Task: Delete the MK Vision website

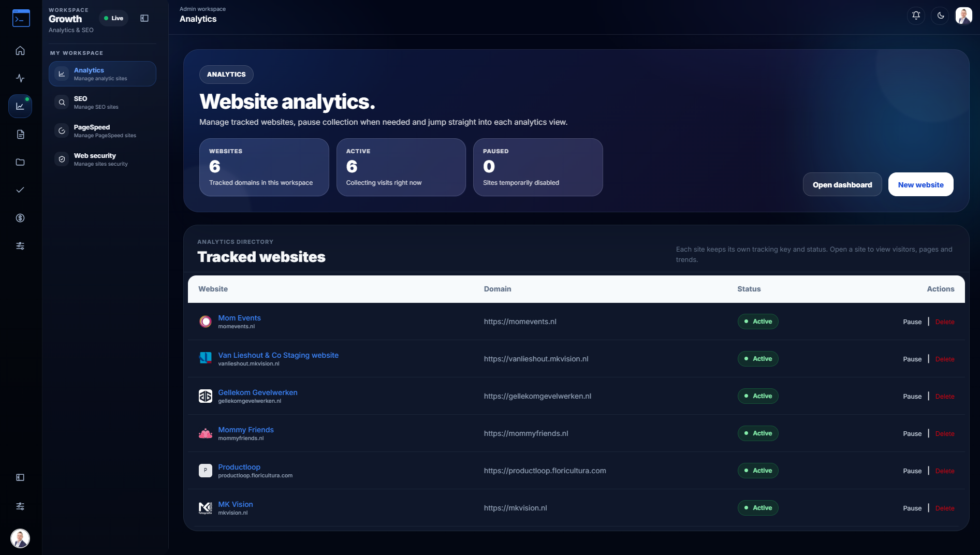Action: (x=945, y=508)
